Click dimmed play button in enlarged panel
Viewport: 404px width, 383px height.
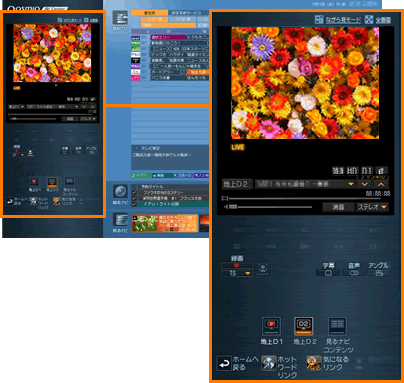coord(304,246)
